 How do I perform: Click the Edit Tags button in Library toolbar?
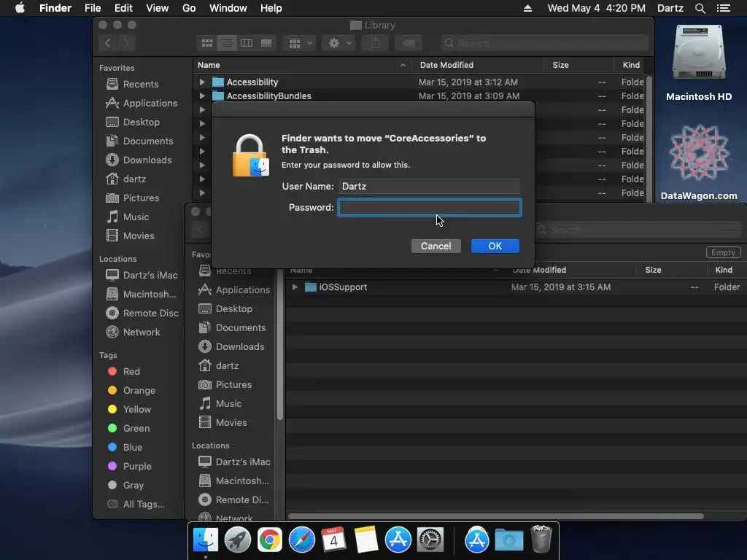coord(409,43)
